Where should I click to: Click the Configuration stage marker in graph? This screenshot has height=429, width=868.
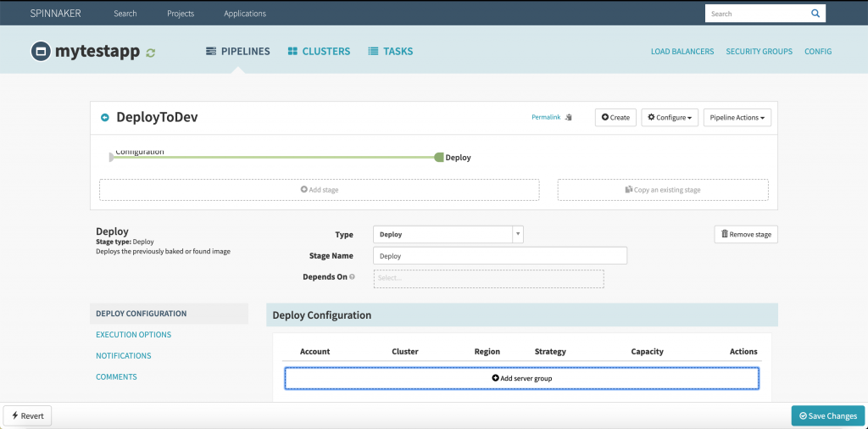111,157
